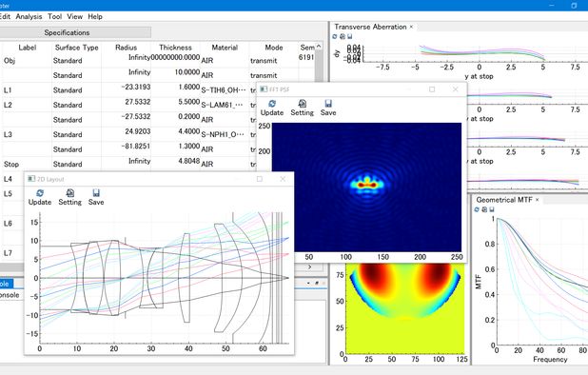Open the Edit menu
The height and width of the screenshot is (375, 588).
(x=5, y=16)
